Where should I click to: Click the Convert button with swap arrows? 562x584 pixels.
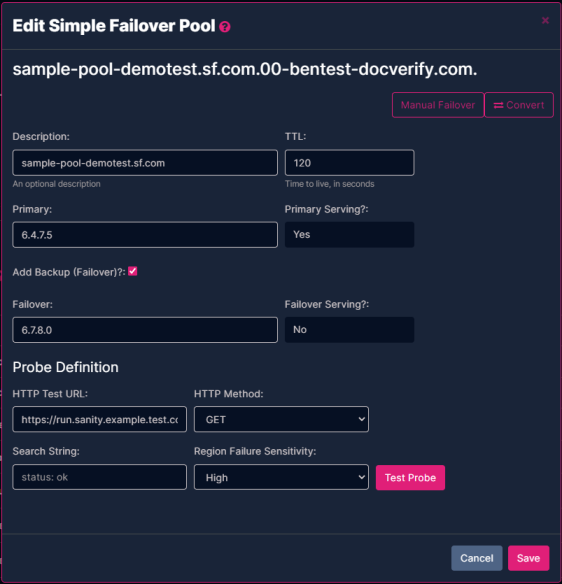tap(519, 105)
